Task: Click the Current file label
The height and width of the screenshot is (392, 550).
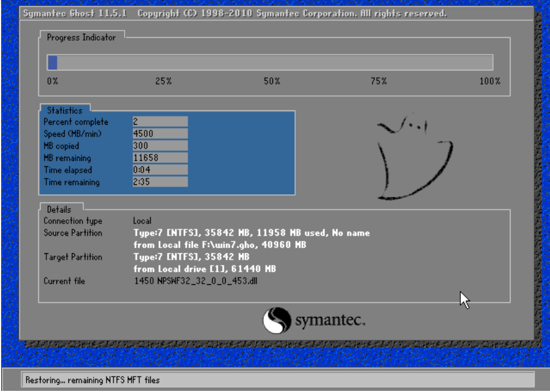Action: tap(64, 281)
